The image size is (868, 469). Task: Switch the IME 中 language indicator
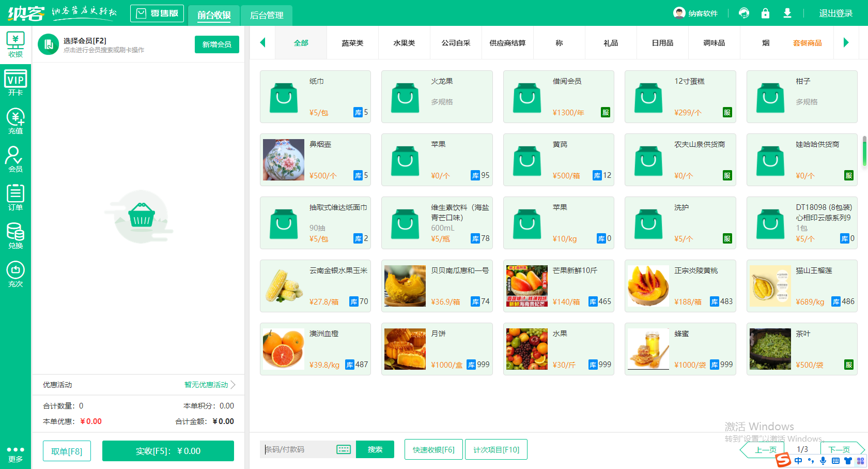pyautogui.click(x=798, y=460)
